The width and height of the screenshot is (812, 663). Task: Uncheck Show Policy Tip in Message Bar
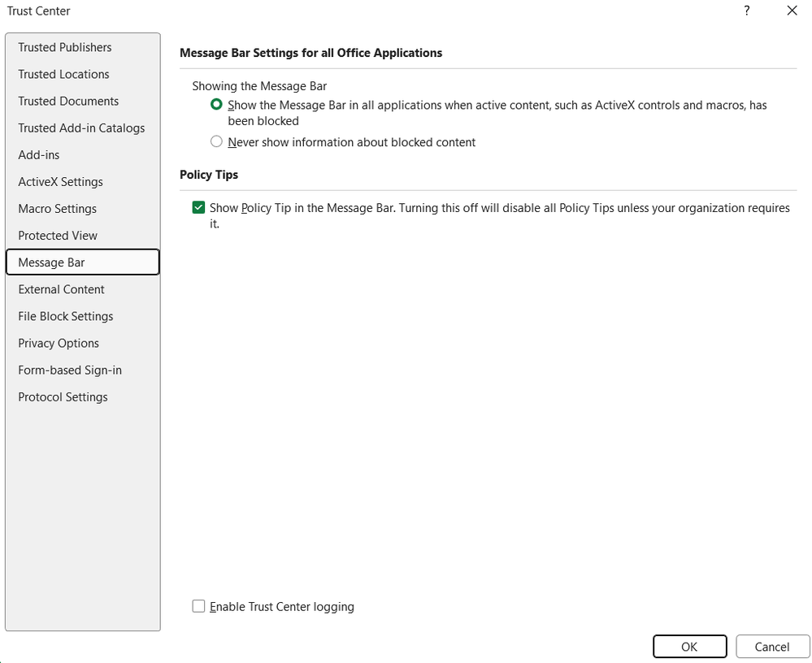coord(198,208)
